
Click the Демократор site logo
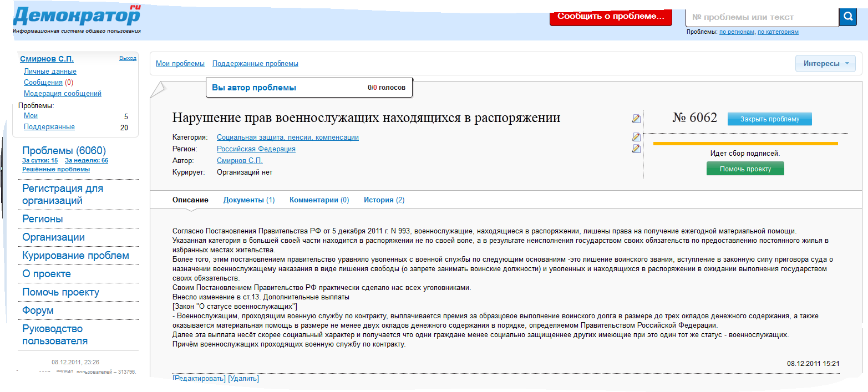77,18
